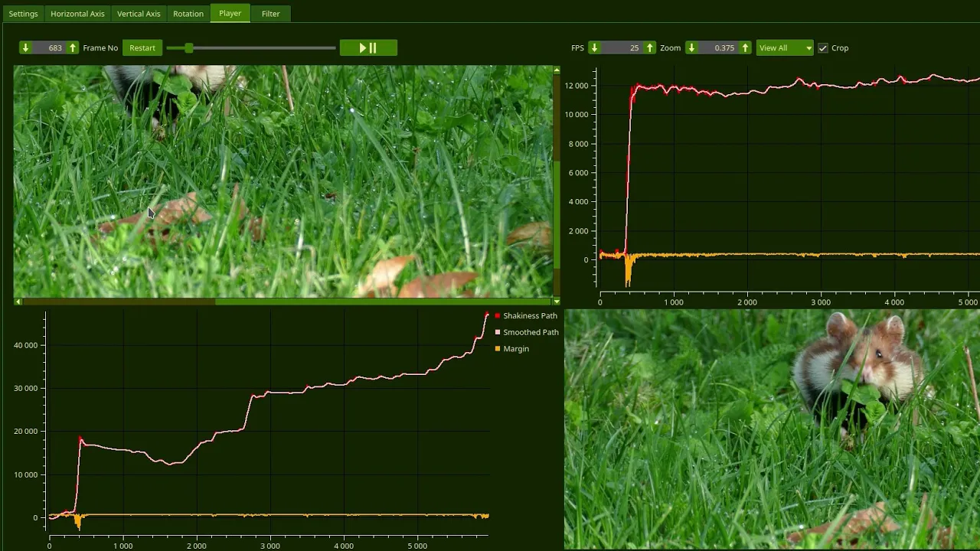Image resolution: width=980 pixels, height=551 pixels.
Task: Decrease the frame number with down arrow
Action: 25,47
